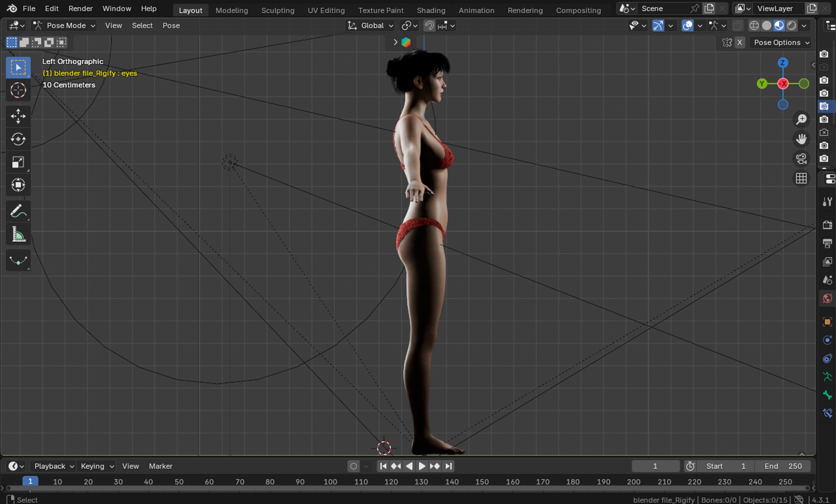Viewport: 836px width, 504px height.
Task: Switch to the Sculpting workspace tab
Action: (278, 10)
